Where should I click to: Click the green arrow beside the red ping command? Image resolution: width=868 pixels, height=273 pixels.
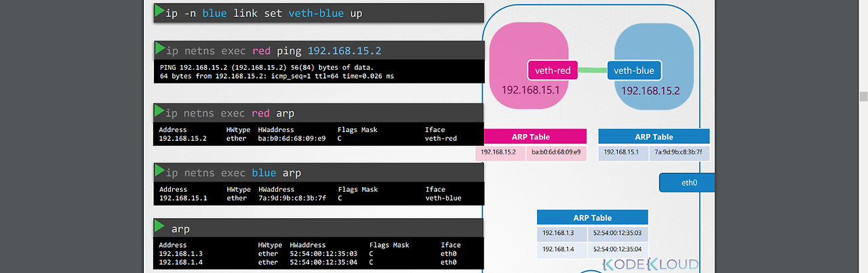coord(159,49)
